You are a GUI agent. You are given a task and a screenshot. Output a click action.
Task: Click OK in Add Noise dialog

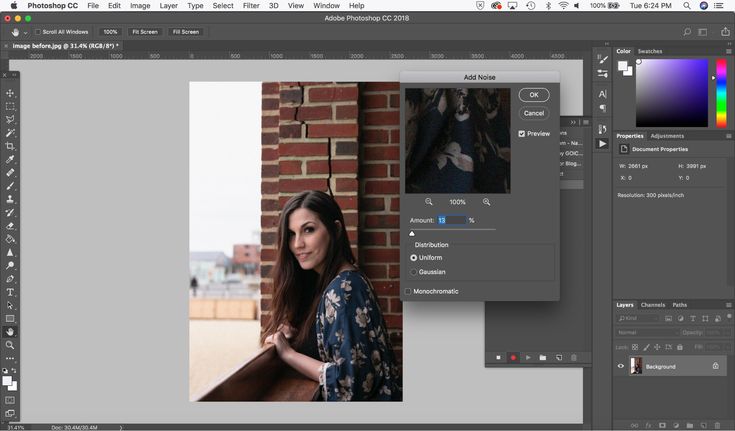click(x=533, y=95)
